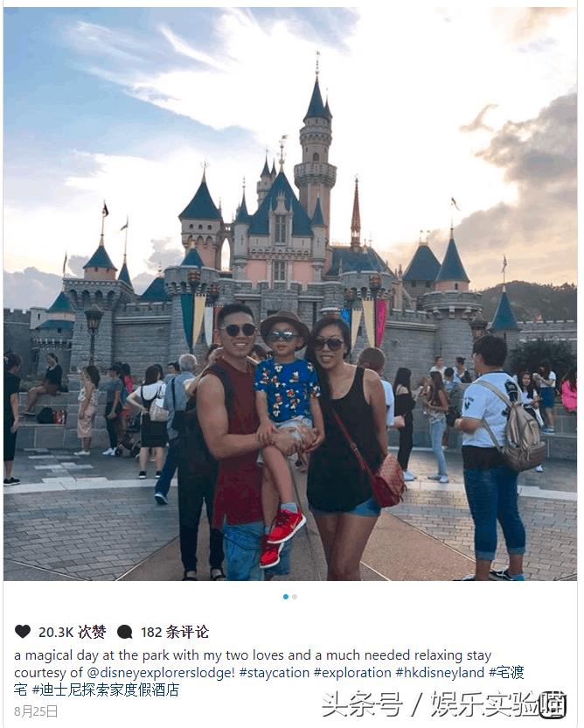
Task: Click the 娱乐实验喵 watermark name
Action: [x=499, y=704]
